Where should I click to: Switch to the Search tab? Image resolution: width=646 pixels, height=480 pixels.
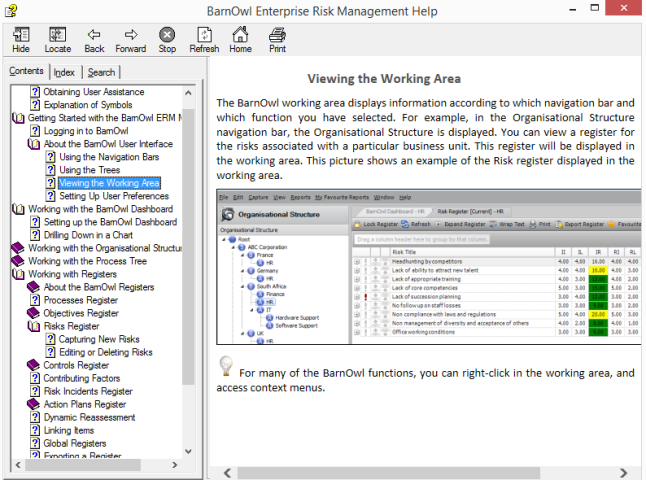click(x=101, y=73)
